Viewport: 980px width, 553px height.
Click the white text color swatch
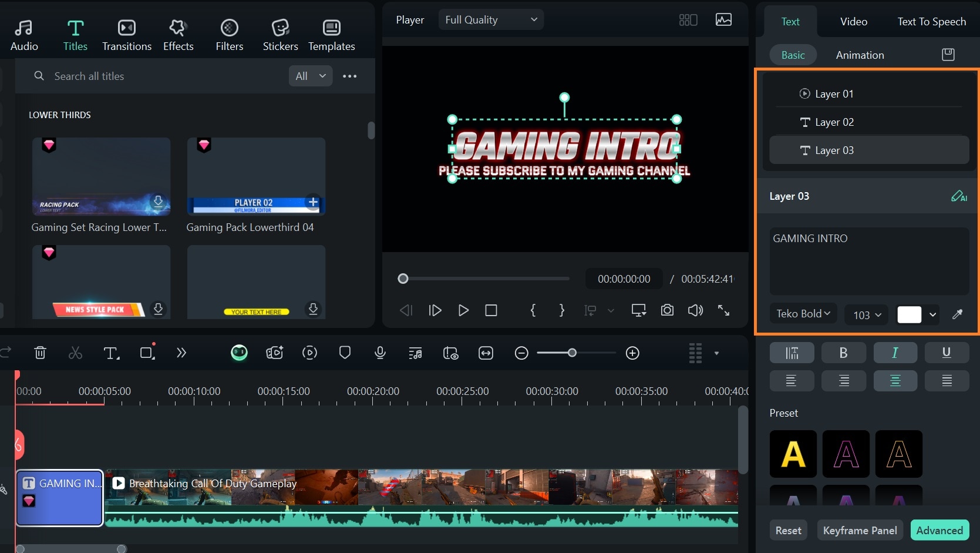coord(909,314)
